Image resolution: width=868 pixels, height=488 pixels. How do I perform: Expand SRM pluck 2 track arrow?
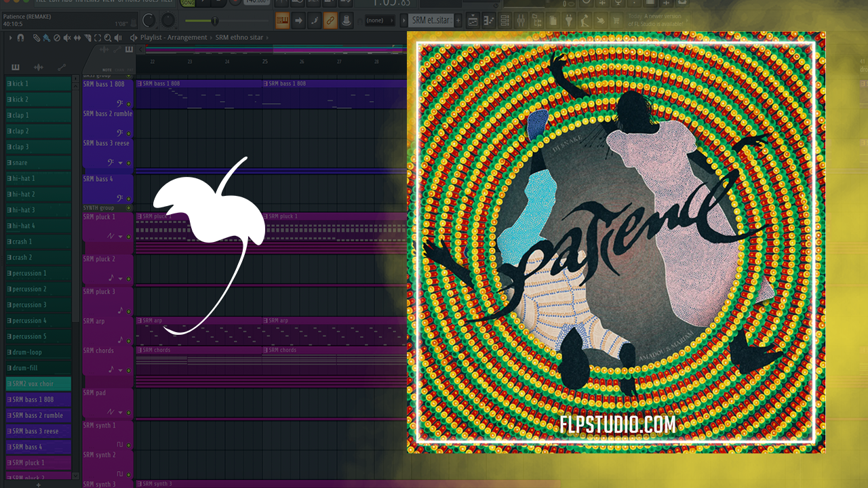pos(120,279)
